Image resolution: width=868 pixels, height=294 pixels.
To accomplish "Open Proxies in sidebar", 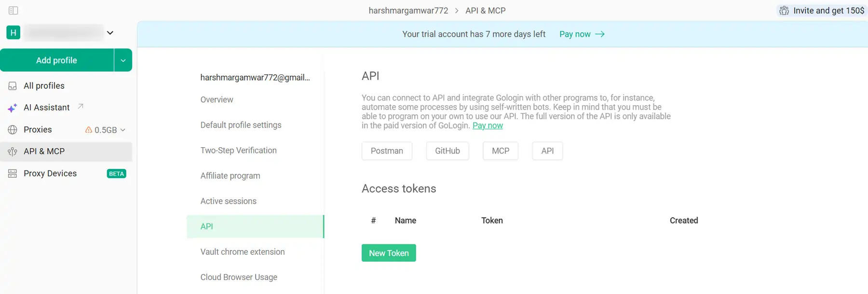I will (38, 129).
